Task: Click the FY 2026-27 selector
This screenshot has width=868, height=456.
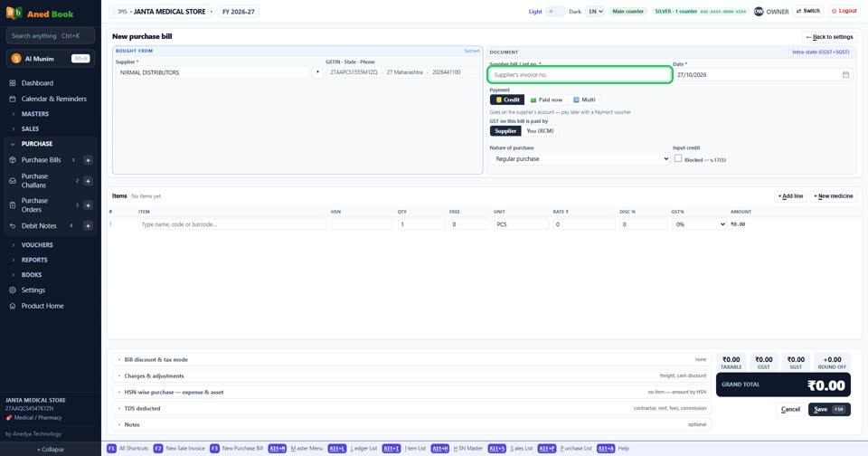Action: [x=238, y=11]
